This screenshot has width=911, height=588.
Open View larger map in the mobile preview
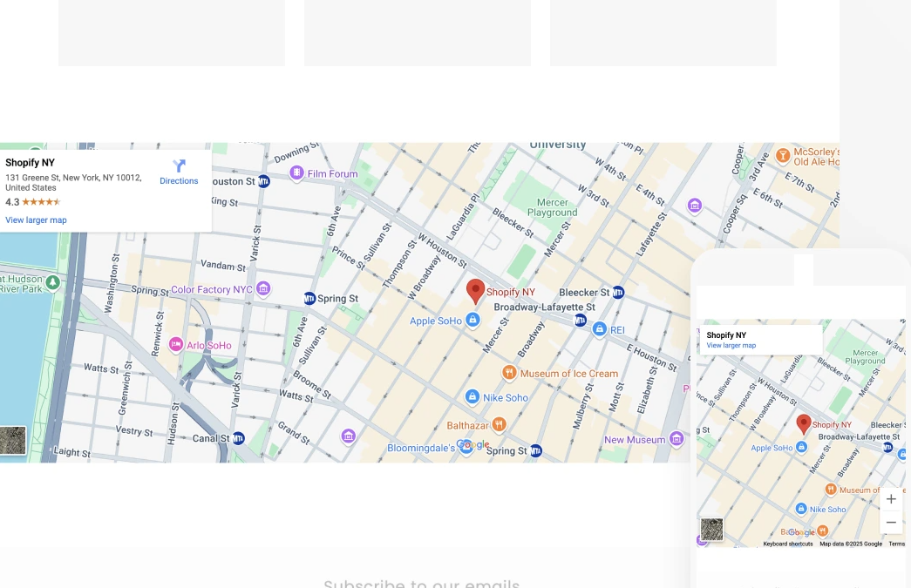[731, 345]
